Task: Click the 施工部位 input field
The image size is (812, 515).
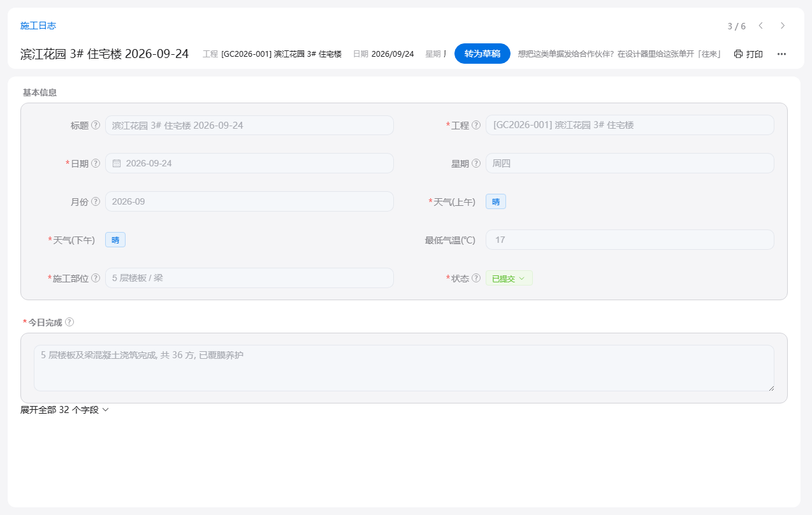Action: pyautogui.click(x=249, y=278)
